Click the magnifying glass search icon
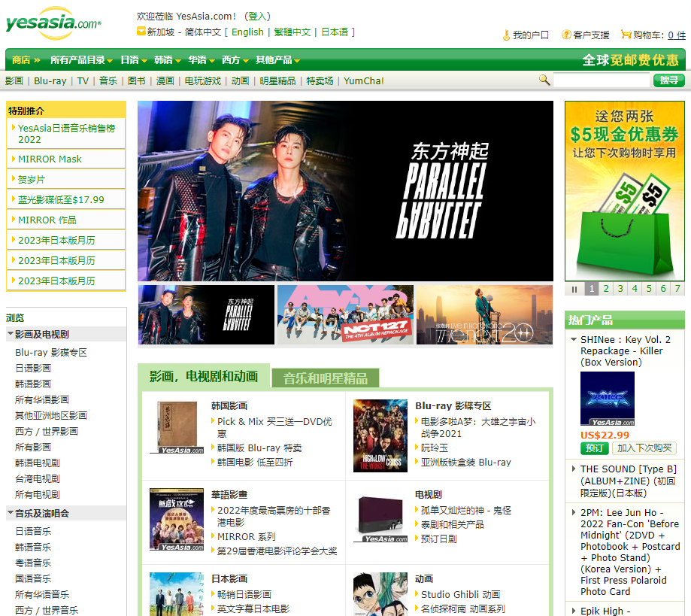The height and width of the screenshot is (616, 691). (x=544, y=79)
